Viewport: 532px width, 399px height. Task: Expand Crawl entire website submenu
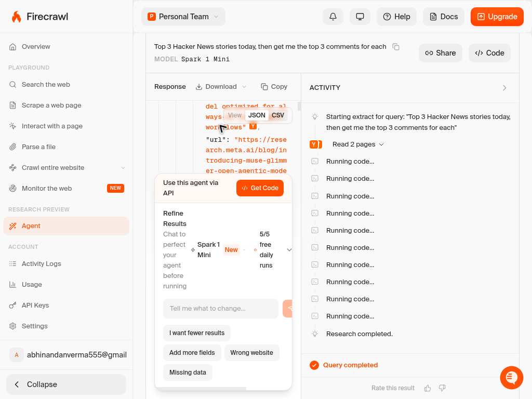(123, 168)
